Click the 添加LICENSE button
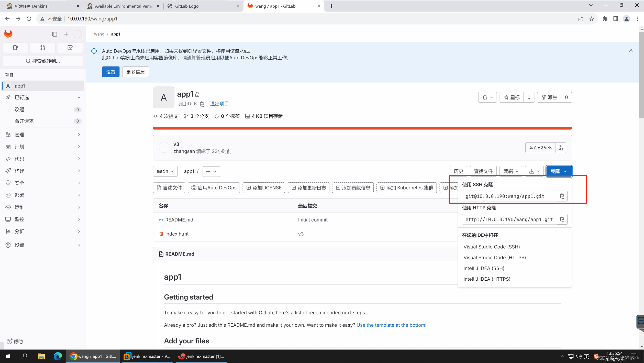644x363 pixels. [264, 188]
